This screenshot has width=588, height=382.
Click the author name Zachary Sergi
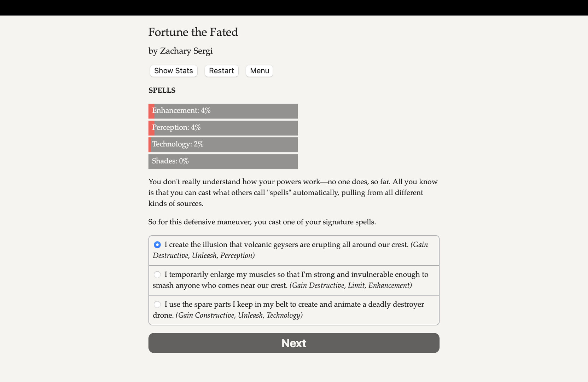(x=180, y=51)
